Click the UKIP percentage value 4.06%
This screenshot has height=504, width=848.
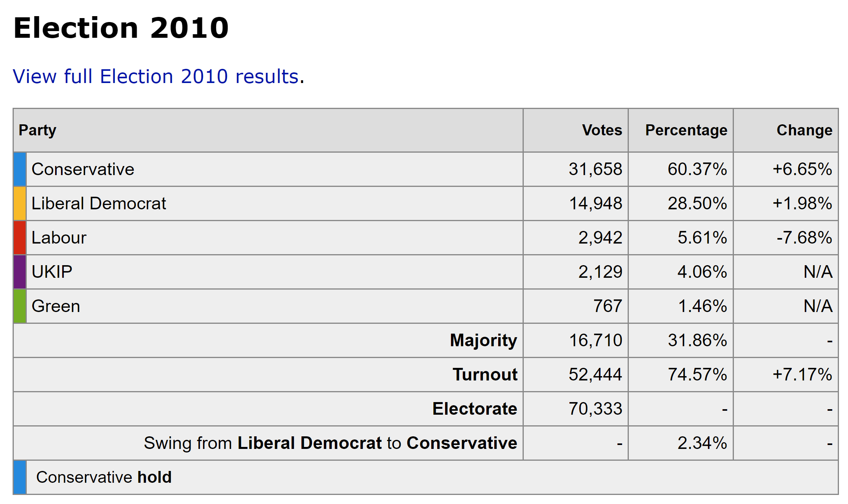702,272
